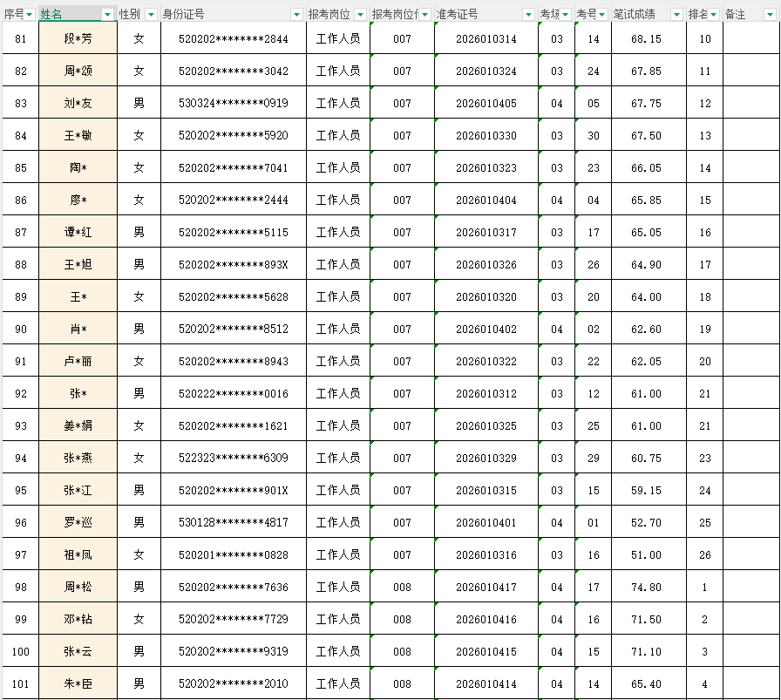Click the score 74.80 cell

[646, 586]
